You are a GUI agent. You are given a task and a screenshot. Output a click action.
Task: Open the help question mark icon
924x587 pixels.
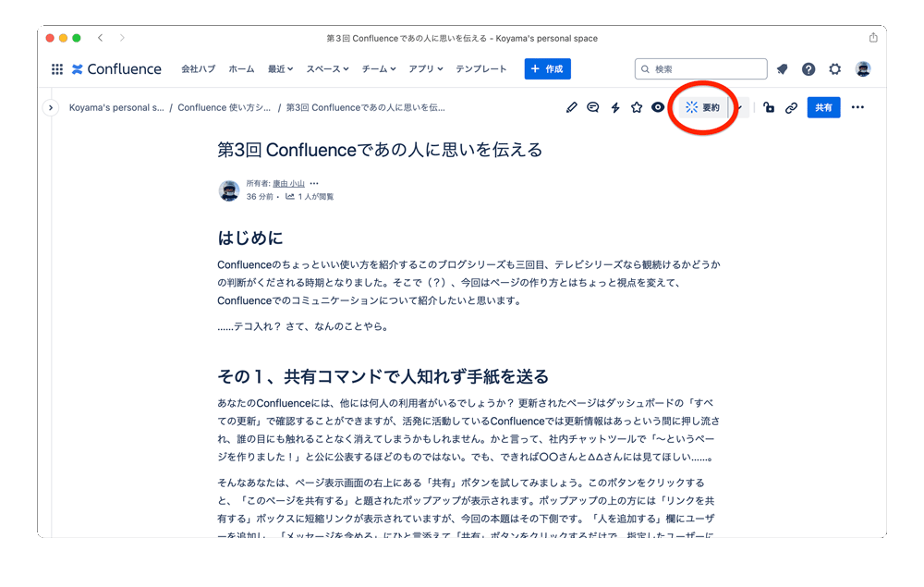point(808,69)
